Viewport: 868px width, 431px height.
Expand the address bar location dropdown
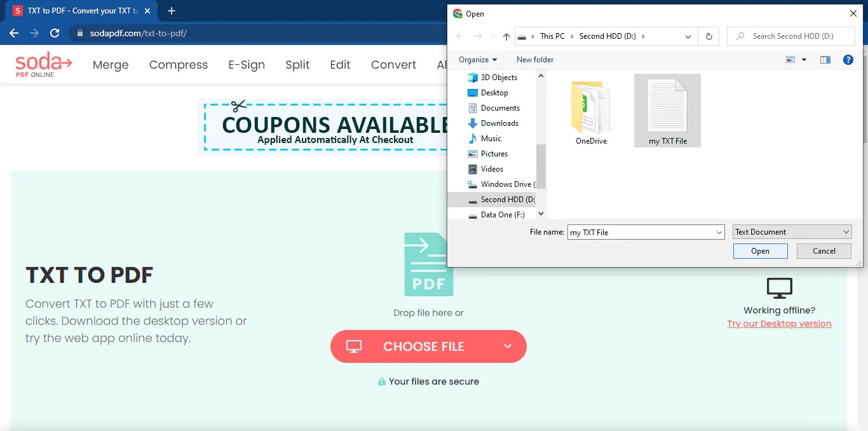click(688, 36)
